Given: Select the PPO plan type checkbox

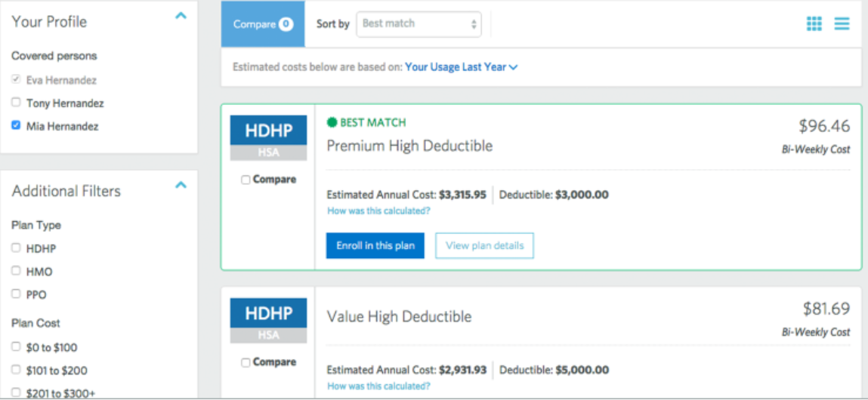Looking at the screenshot, I should (16, 294).
